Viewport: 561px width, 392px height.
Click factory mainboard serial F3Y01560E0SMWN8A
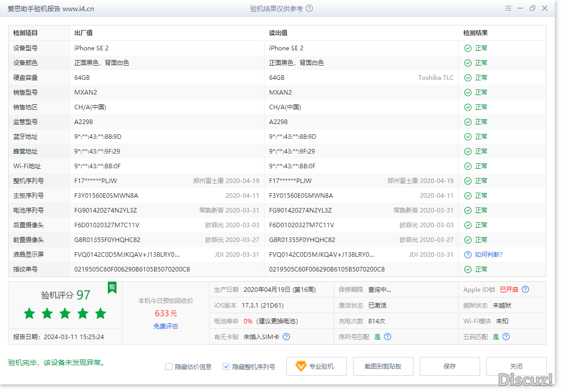(x=106, y=196)
